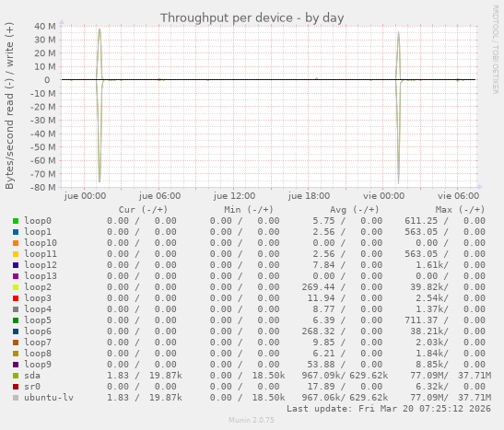Viewport: 504px width, 430px height.
Task: Click the 'Munin 2.0.75' footer text
Action: tap(252, 420)
